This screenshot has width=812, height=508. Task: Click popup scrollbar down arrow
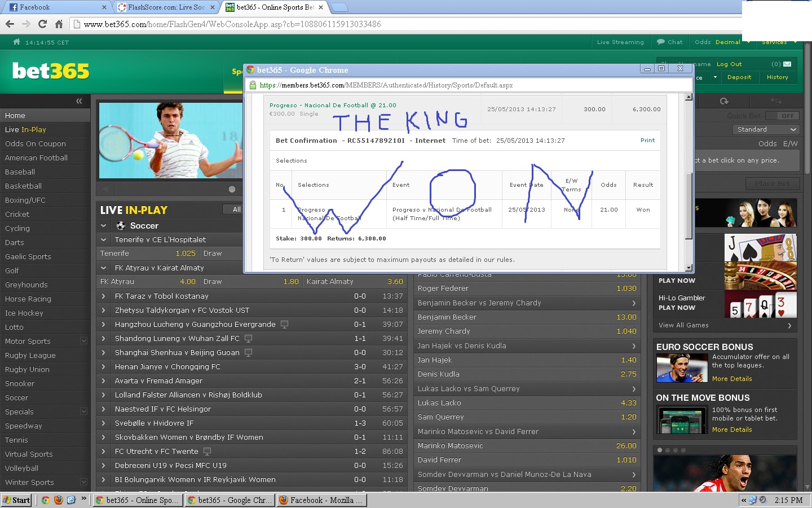click(x=689, y=268)
